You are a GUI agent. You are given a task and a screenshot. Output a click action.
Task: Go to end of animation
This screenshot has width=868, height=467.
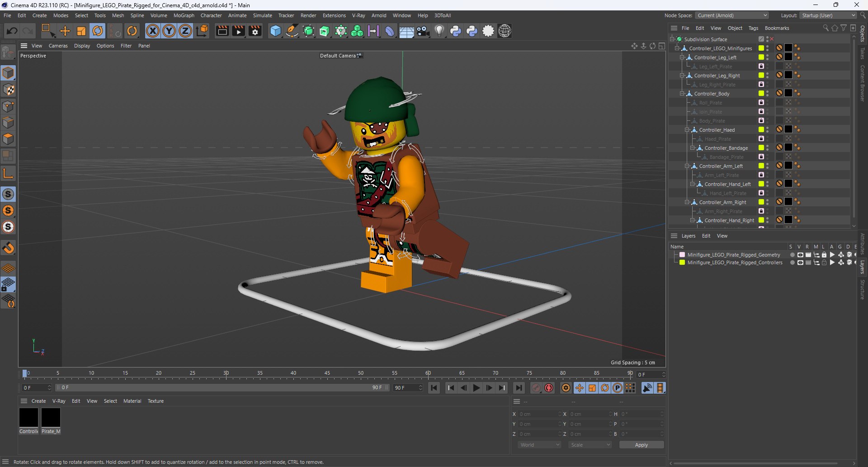click(519, 388)
